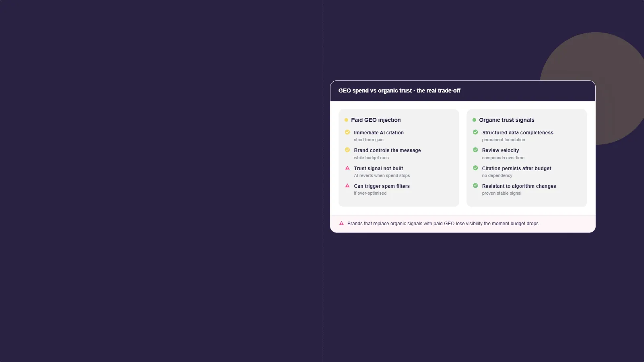The height and width of the screenshot is (362, 644).
Task: Click the 'Citation persists after budget' text
Action: [x=516, y=169]
